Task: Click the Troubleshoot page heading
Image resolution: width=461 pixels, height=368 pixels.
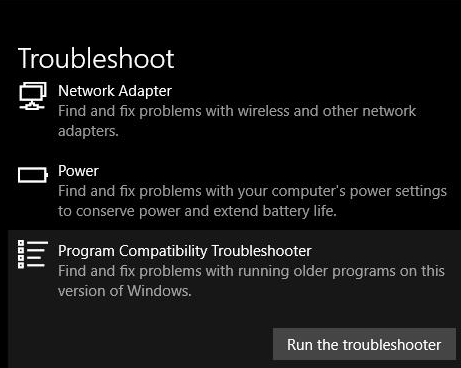Action: tap(96, 58)
